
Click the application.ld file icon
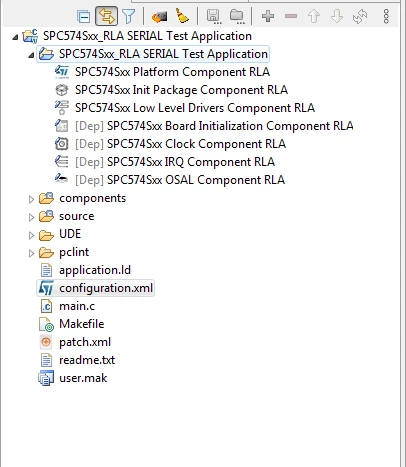[46, 270]
